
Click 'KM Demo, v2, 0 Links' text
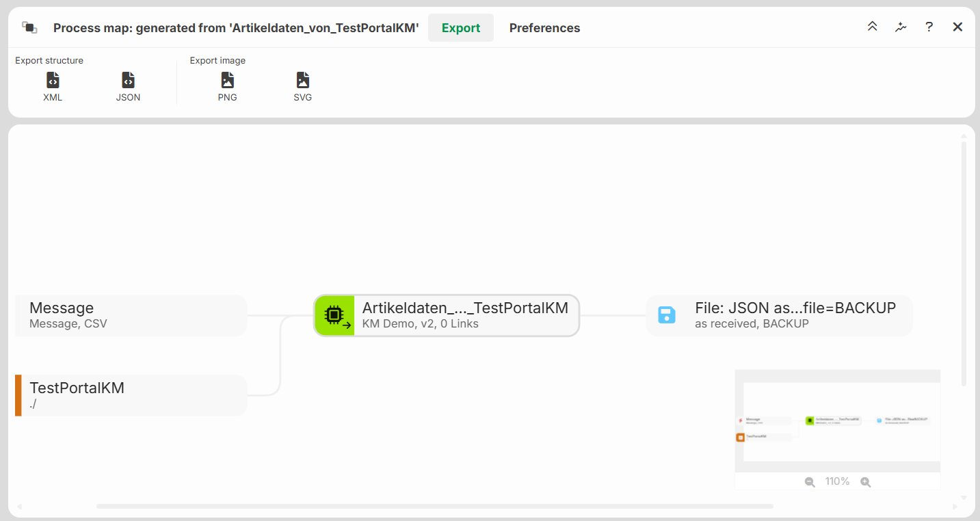point(421,324)
